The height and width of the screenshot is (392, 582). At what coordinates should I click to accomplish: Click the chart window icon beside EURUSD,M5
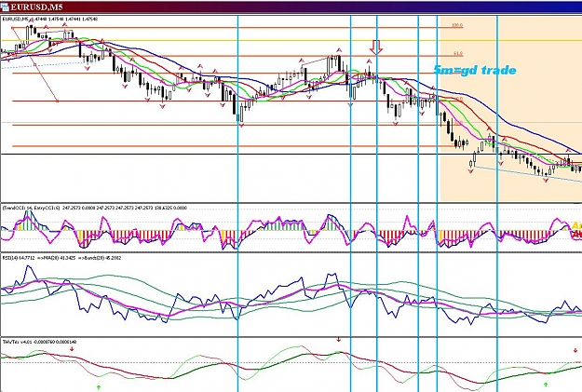[x=4, y=7]
